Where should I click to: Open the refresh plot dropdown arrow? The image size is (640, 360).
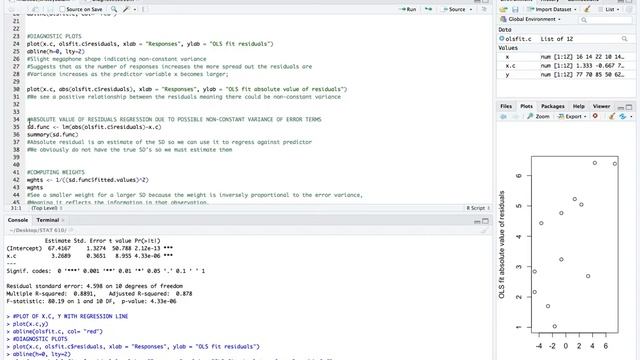tap(631, 117)
